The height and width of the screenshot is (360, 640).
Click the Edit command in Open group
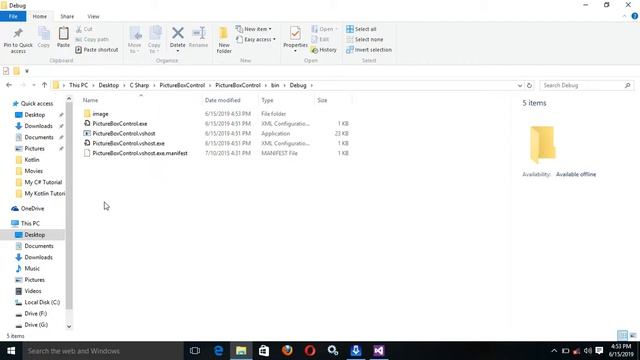pos(320,39)
